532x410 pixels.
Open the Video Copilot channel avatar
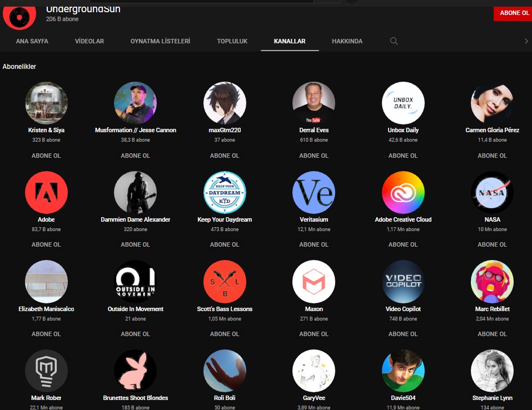pos(403,282)
